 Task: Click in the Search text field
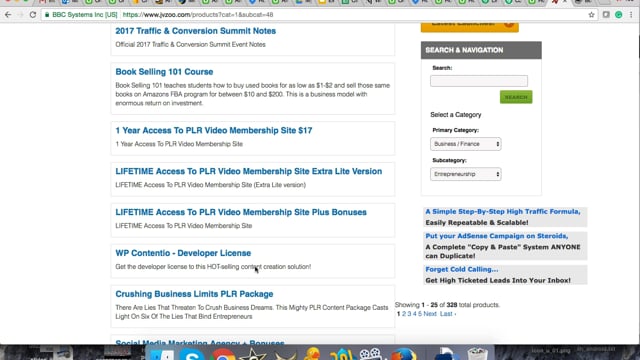(479, 81)
